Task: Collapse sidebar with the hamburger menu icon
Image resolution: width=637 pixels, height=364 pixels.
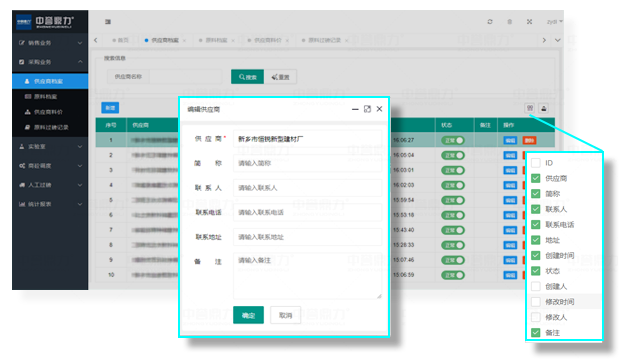Action: (x=108, y=22)
